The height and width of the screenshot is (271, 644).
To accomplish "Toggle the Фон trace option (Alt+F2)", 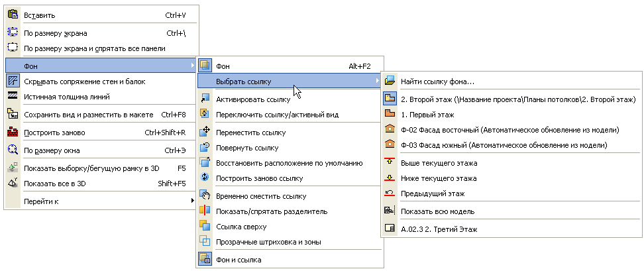I will [290, 66].
